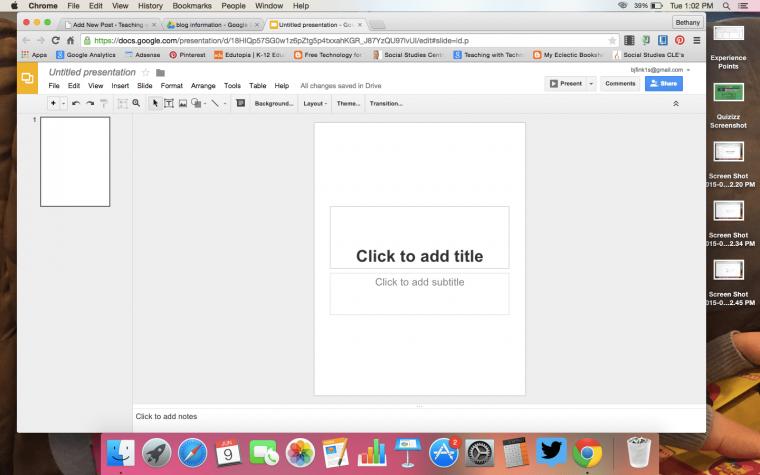Open Keynote from the Dock
This screenshot has height=475, width=760.
pos(407,453)
